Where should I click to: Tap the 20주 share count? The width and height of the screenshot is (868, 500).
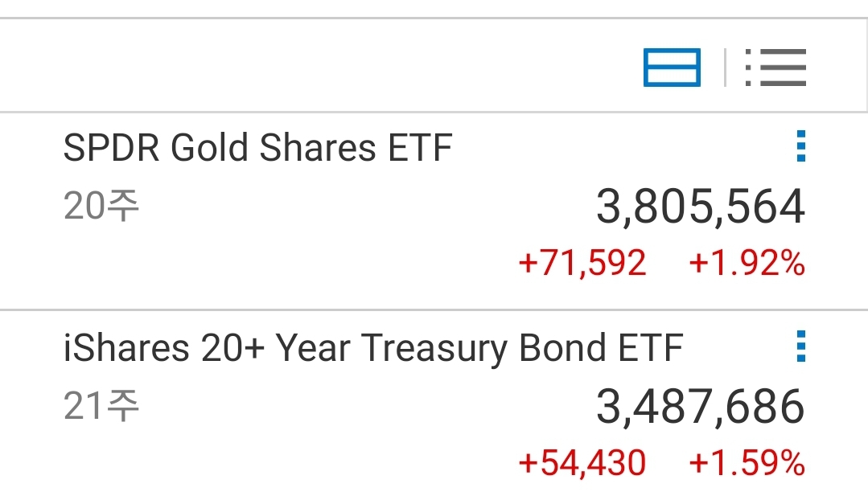click(101, 207)
